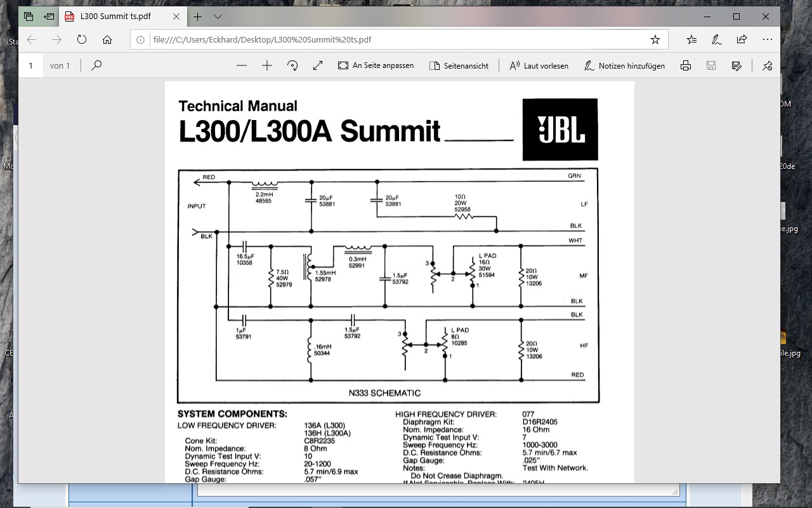Click Laut vorlesen read aloud

tap(539, 65)
